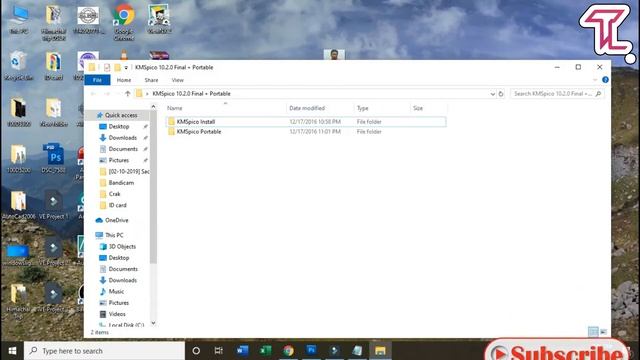Open the Explorer help icon

pos(605,80)
